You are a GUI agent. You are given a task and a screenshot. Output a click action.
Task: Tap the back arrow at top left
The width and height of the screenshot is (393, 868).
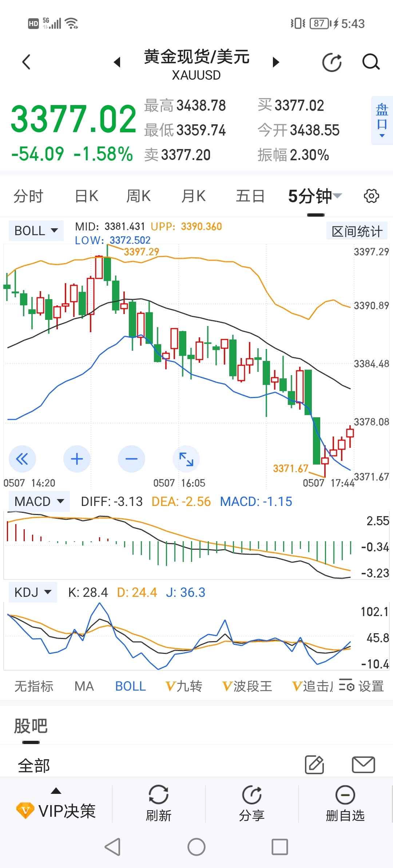pos(26,62)
